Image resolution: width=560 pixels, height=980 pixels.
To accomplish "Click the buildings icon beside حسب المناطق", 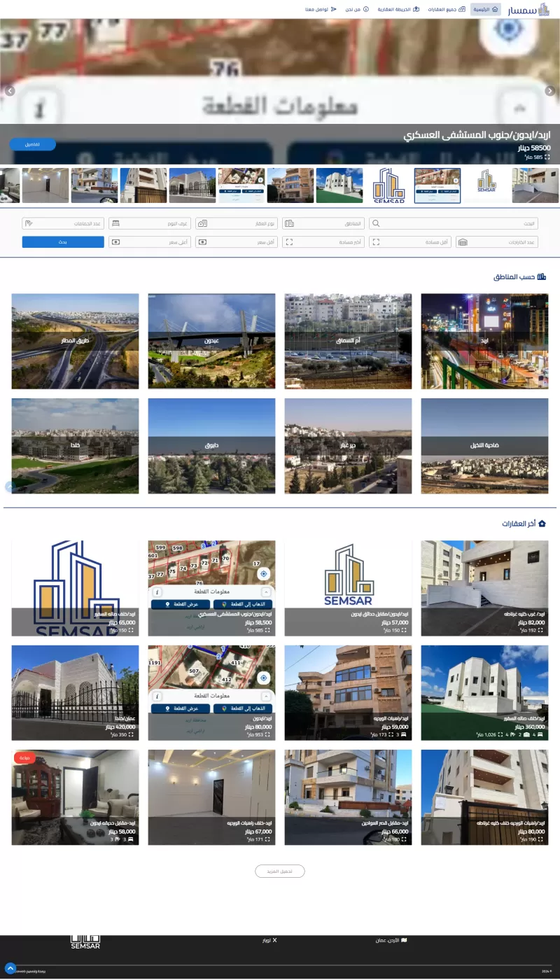I will (x=542, y=276).
